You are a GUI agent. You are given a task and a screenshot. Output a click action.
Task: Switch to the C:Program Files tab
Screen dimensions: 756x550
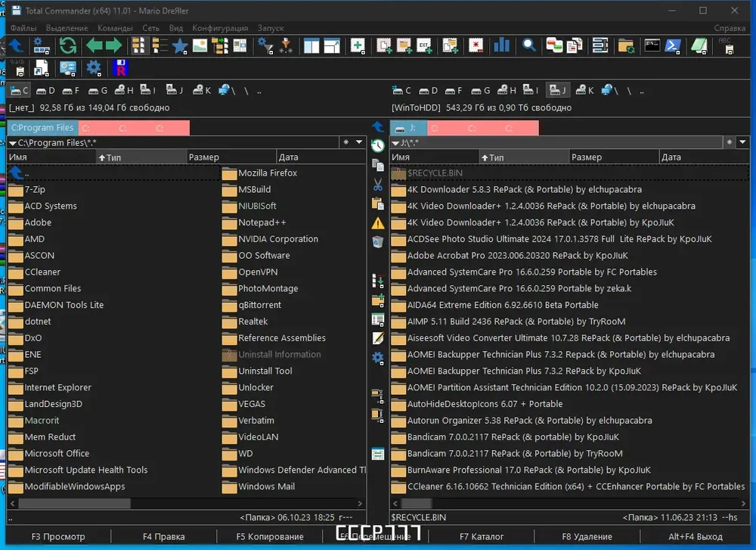[x=42, y=127]
